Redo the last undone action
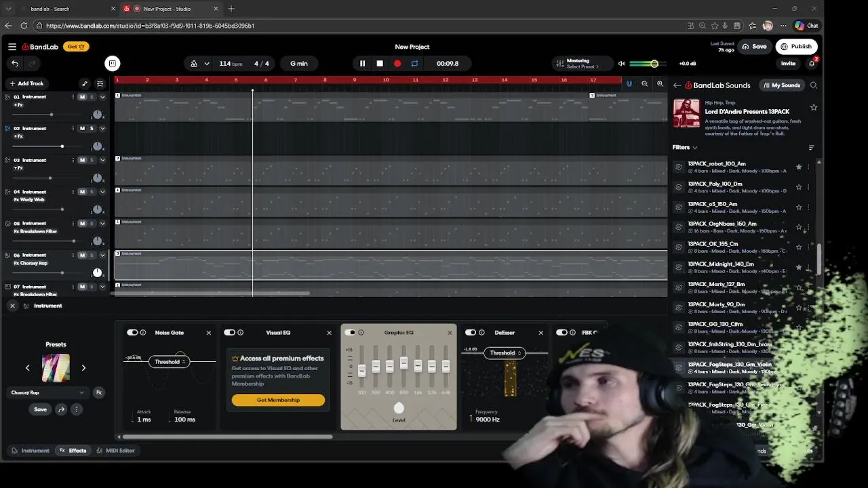Screen dimensions: 868x488 [x=31, y=64]
